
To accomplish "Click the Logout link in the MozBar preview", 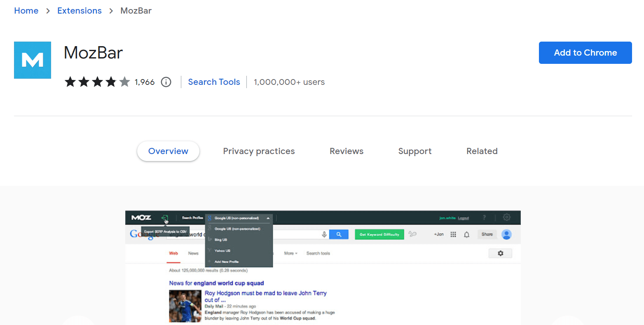I will 464,218.
